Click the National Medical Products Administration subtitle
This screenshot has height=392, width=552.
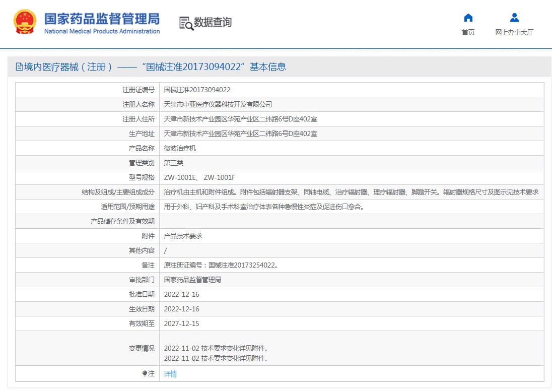pos(102,31)
